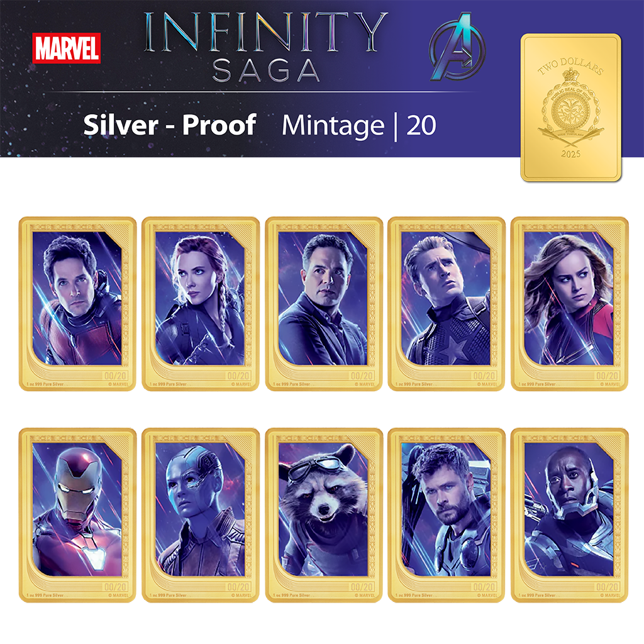
Task: Select the red-haired woman with braid card
Action: point(201,304)
